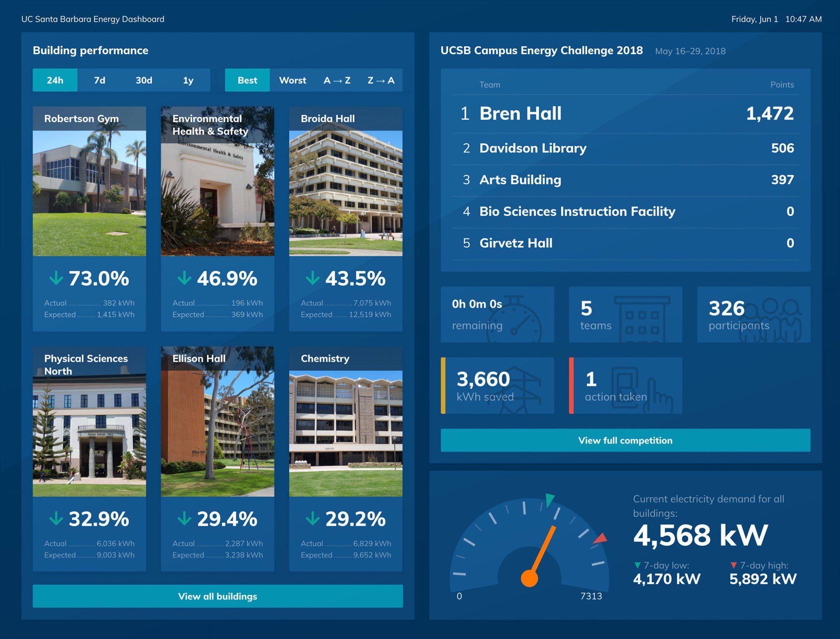Click the hand-switch icon in action taken tile
The height and width of the screenshot is (639, 840).
pos(642,390)
